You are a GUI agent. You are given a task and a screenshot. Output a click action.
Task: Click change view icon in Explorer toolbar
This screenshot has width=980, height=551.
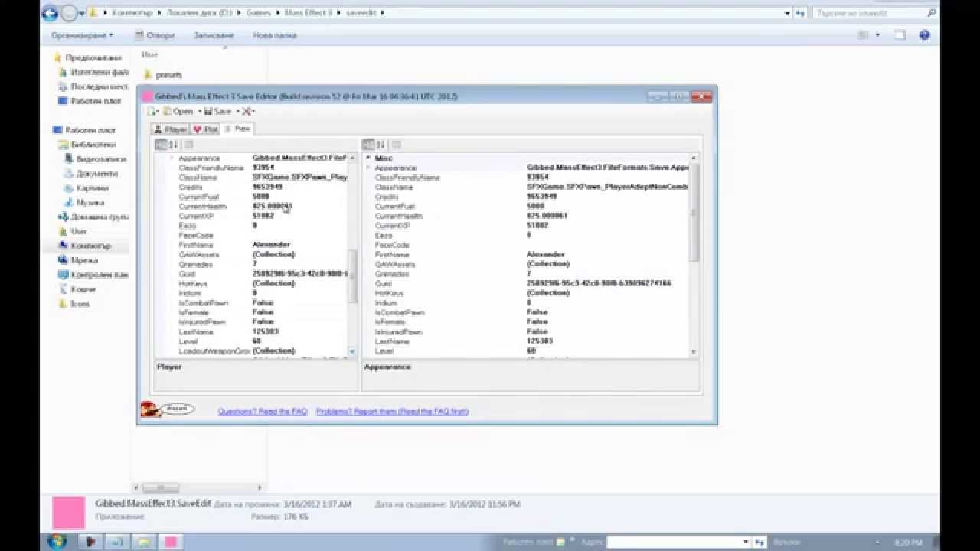(x=864, y=35)
